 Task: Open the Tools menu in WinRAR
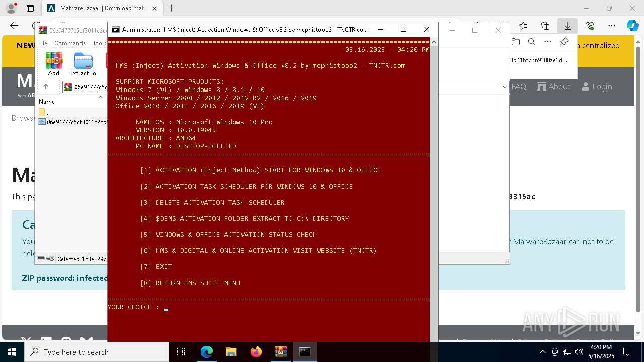pyautogui.click(x=99, y=43)
